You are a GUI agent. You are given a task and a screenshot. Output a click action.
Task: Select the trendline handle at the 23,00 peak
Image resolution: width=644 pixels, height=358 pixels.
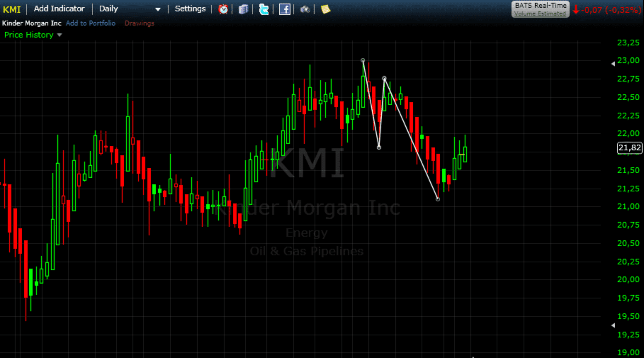pos(363,61)
